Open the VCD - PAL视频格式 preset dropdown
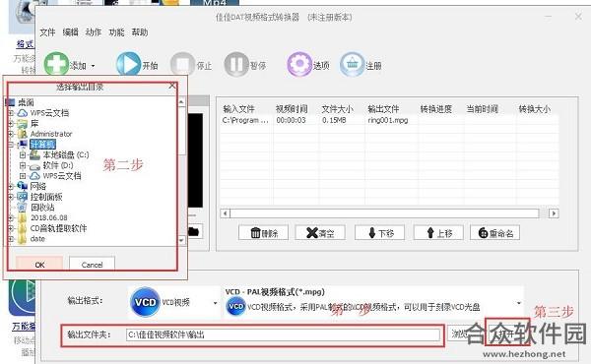Screen dimensions: 591x364 (x=519, y=303)
